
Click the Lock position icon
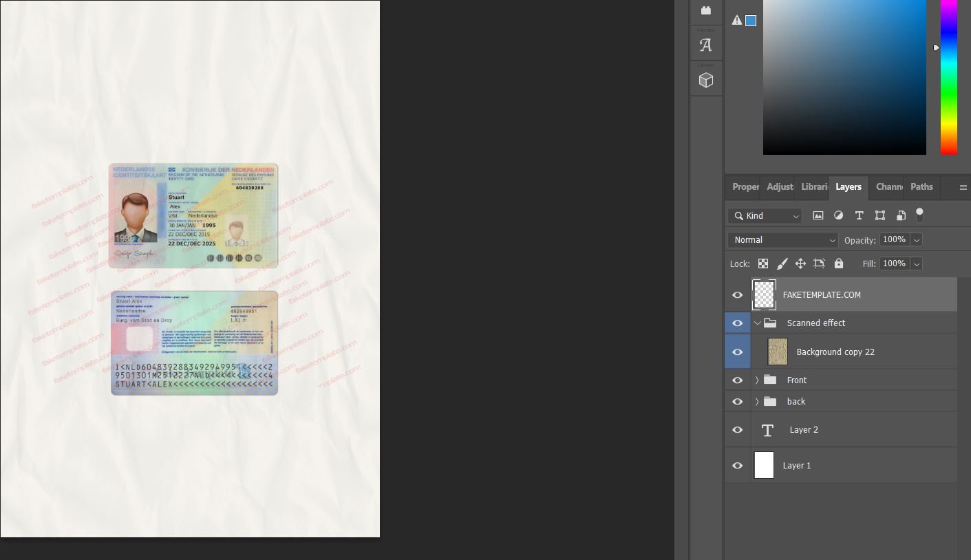[800, 263]
